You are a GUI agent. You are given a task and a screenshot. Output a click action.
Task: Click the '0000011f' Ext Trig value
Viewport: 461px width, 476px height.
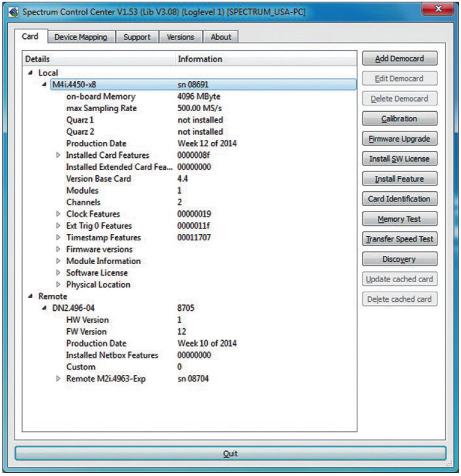[x=193, y=226]
